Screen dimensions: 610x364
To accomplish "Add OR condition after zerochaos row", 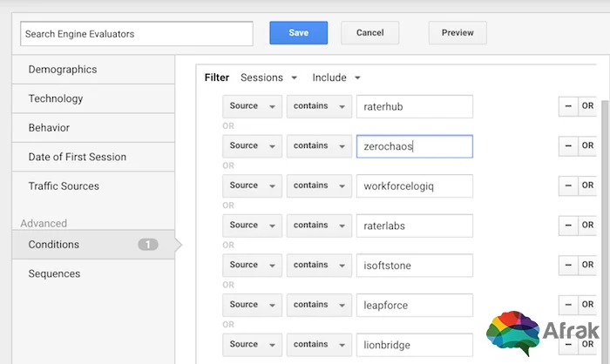I will pyautogui.click(x=587, y=145).
